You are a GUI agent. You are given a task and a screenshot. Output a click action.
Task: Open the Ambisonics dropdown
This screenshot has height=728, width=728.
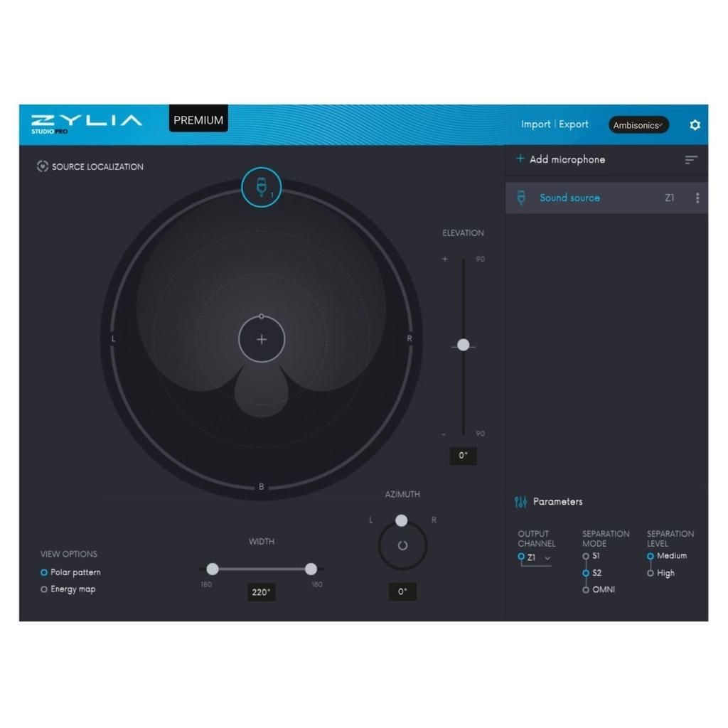pyautogui.click(x=638, y=125)
